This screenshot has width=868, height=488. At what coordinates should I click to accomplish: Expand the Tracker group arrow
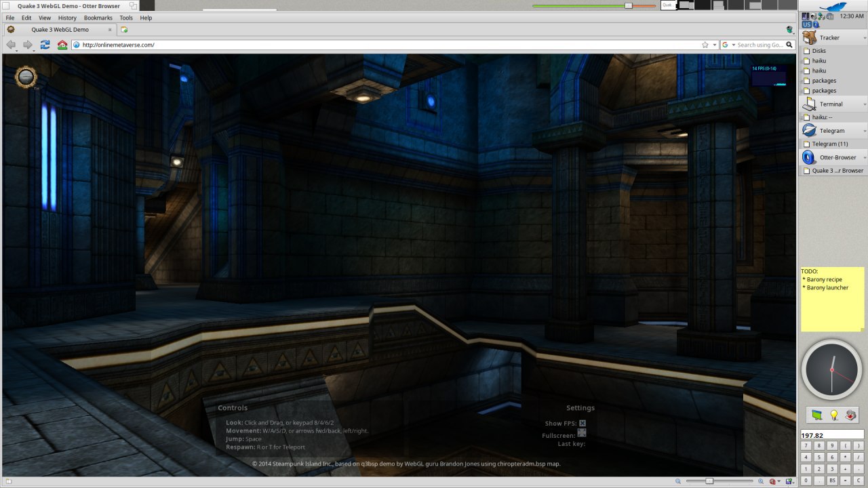864,38
